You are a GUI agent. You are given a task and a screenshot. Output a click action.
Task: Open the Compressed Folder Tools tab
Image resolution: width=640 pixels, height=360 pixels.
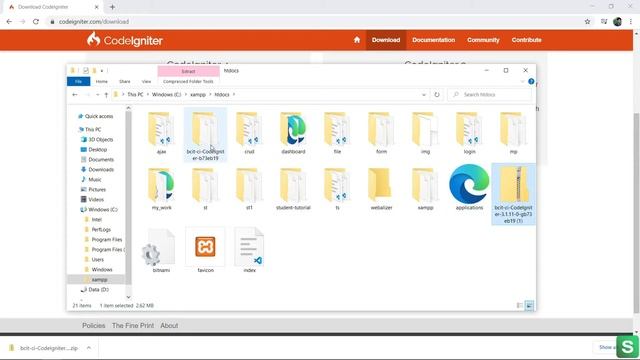(x=188, y=82)
